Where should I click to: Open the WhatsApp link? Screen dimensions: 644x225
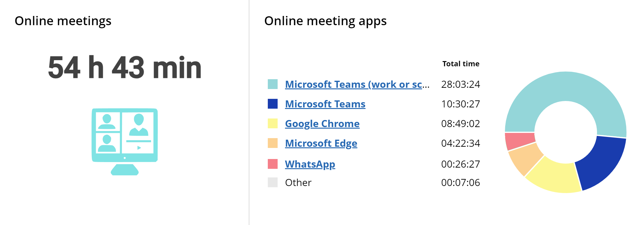point(310,164)
